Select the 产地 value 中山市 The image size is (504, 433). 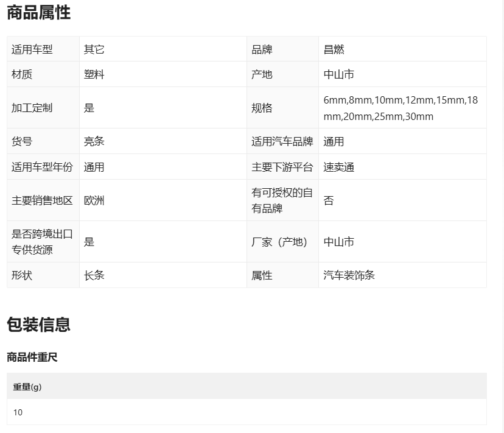click(x=338, y=74)
